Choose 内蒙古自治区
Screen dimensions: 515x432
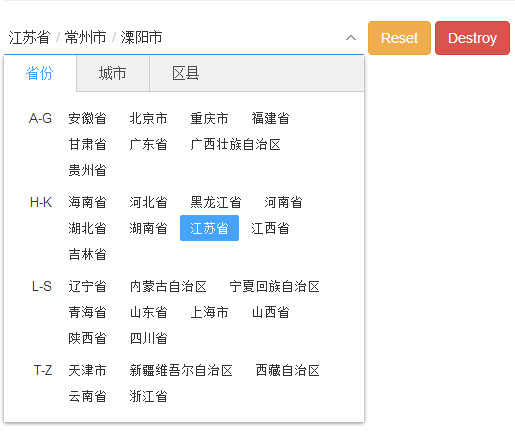coord(168,286)
